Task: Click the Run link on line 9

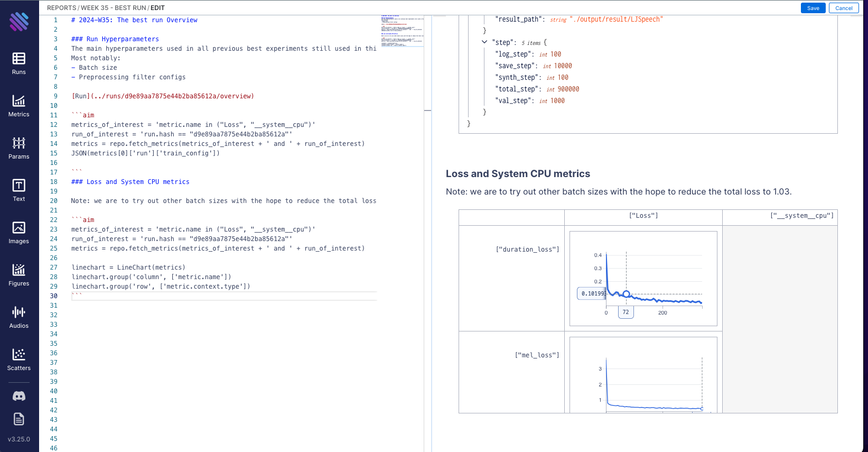Action: (163, 96)
